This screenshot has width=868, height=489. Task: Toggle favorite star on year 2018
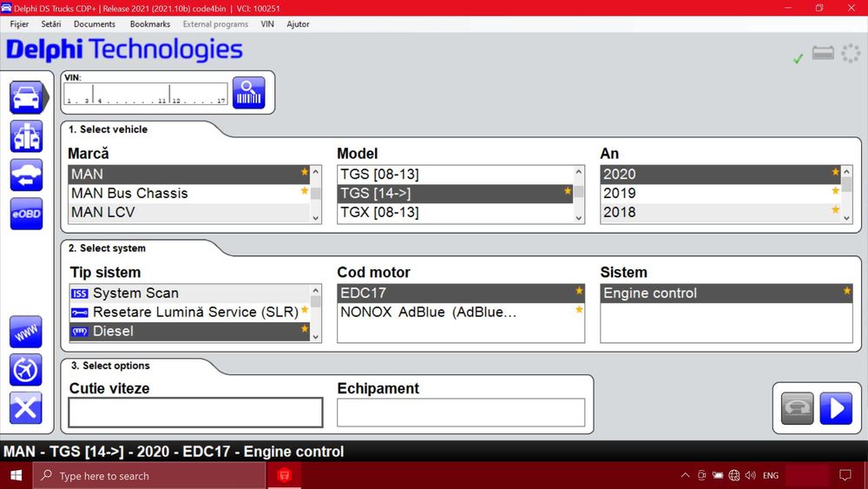tap(835, 209)
